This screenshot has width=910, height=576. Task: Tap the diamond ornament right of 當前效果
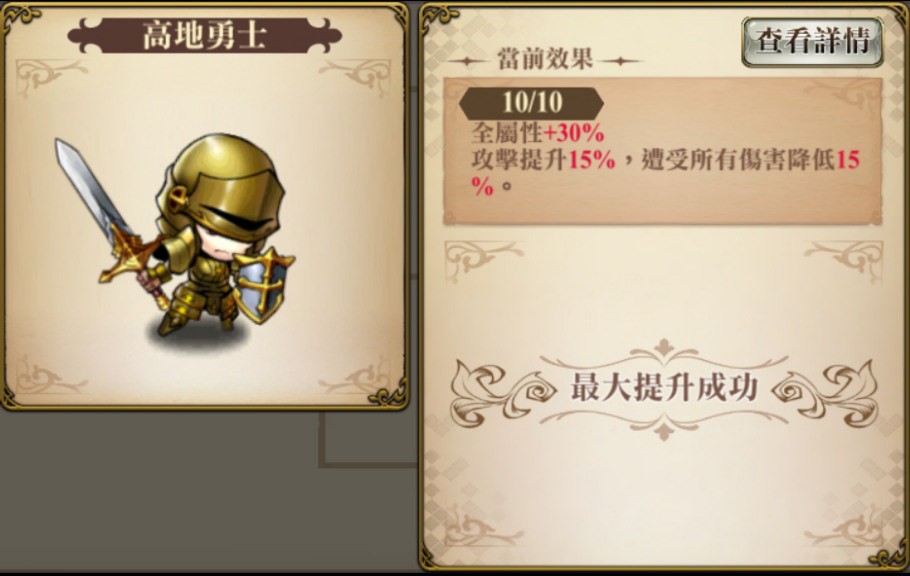point(621,60)
